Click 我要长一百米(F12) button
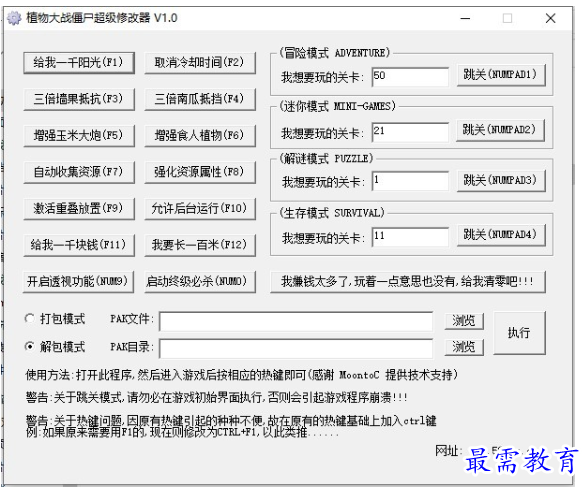 coord(200,245)
